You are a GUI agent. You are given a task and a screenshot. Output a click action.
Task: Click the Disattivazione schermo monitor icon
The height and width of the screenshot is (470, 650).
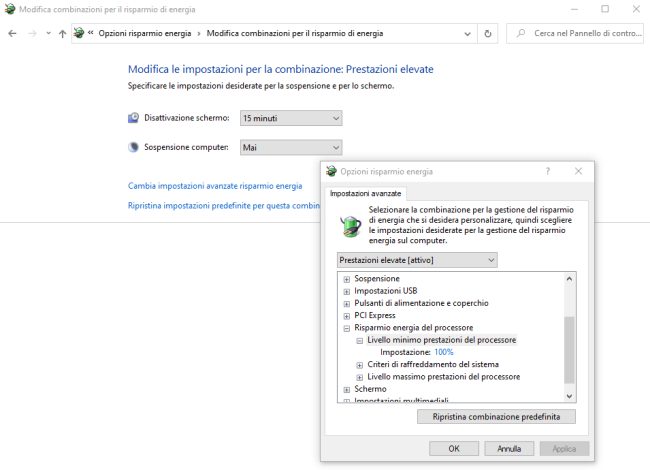(x=133, y=118)
